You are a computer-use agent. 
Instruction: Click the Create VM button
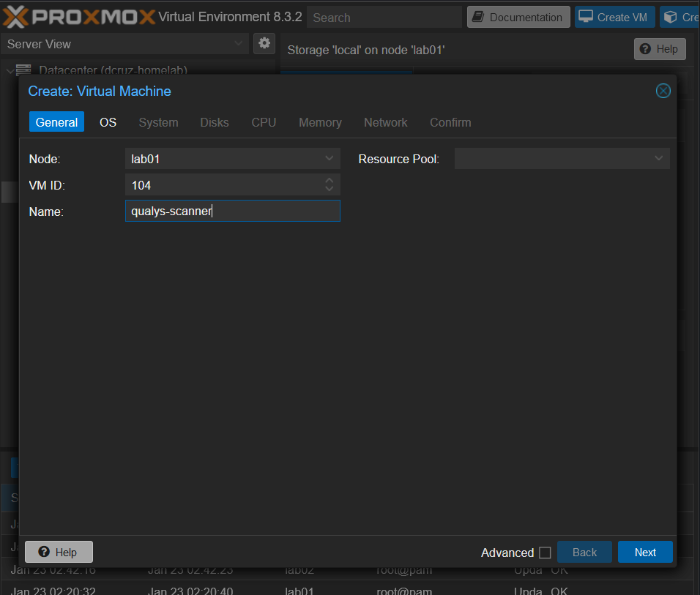[614, 17]
